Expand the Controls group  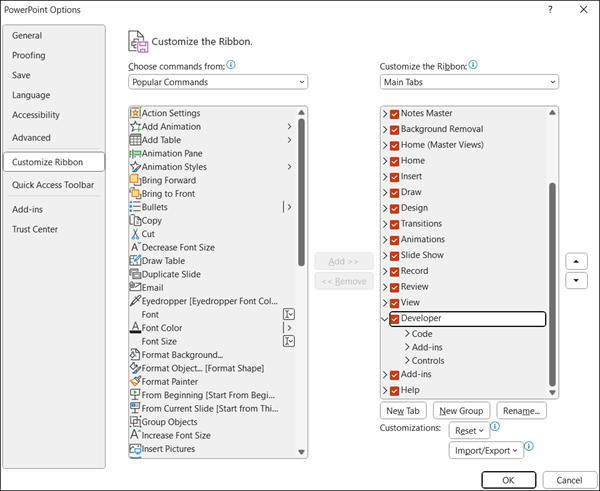tap(407, 361)
